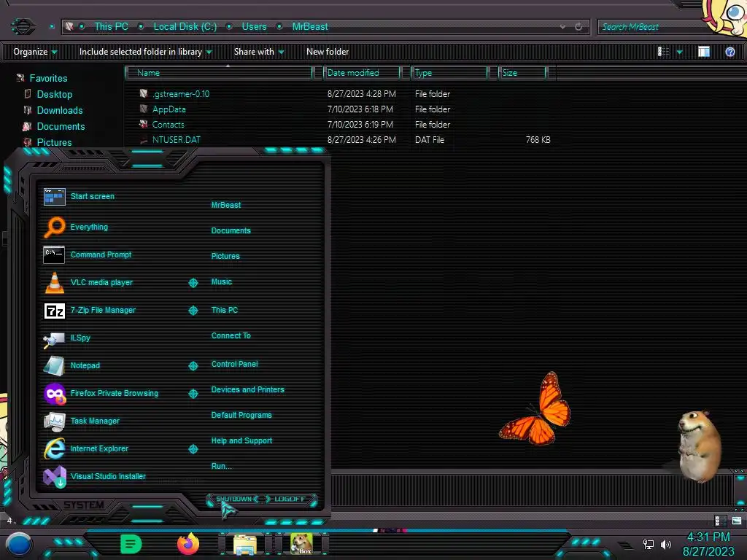Expand VLC media player jump list
Image resolution: width=747 pixels, height=560 pixels.
[193, 283]
